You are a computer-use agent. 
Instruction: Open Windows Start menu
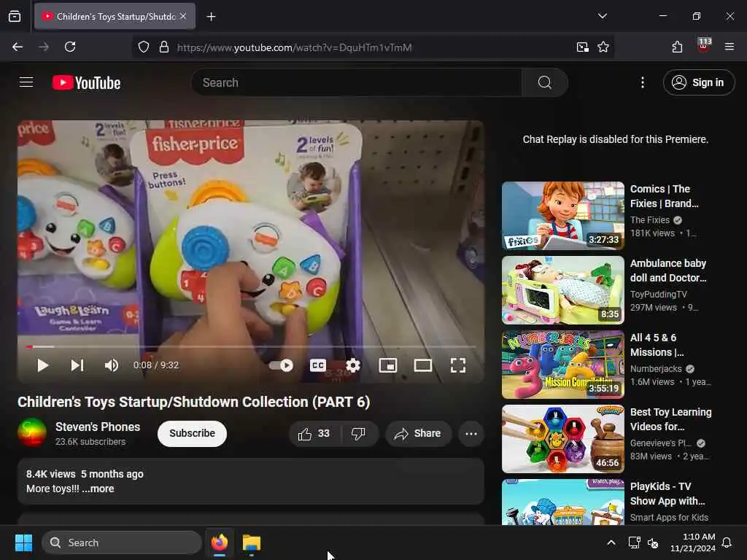(x=23, y=542)
